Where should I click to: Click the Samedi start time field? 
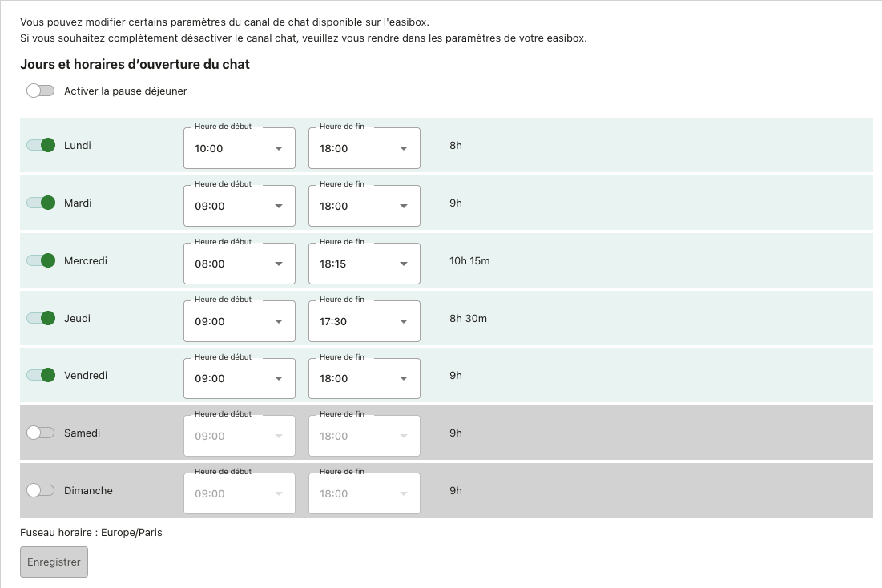(x=239, y=436)
